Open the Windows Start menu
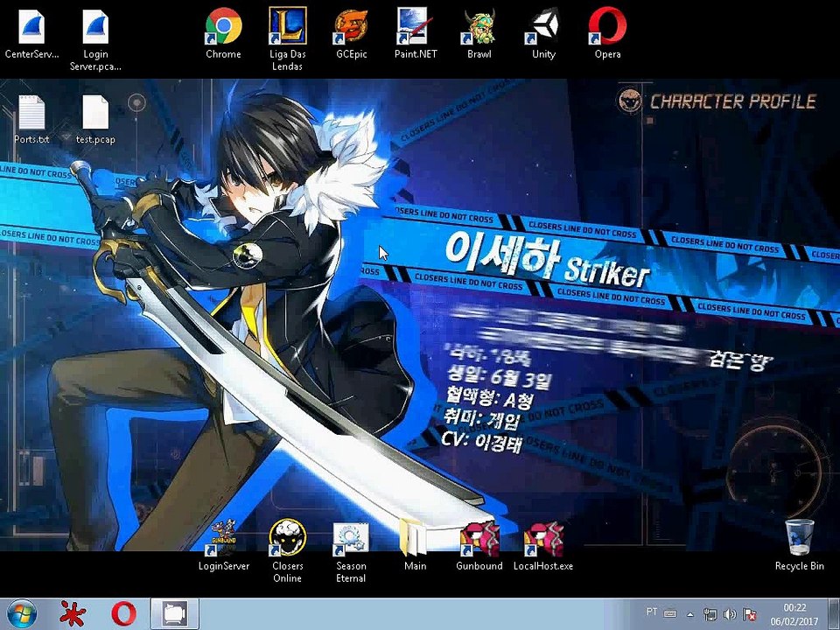Image resolution: width=840 pixels, height=630 pixels. [x=21, y=614]
